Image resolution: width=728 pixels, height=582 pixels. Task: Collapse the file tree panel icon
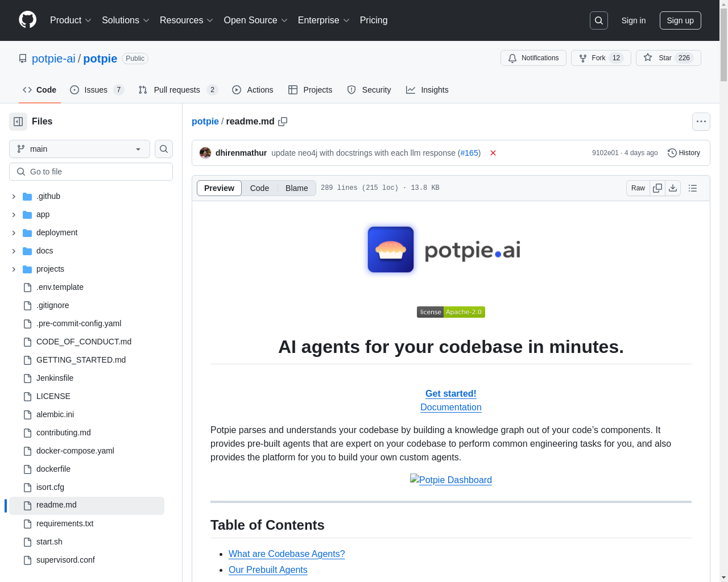pyautogui.click(x=18, y=122)
